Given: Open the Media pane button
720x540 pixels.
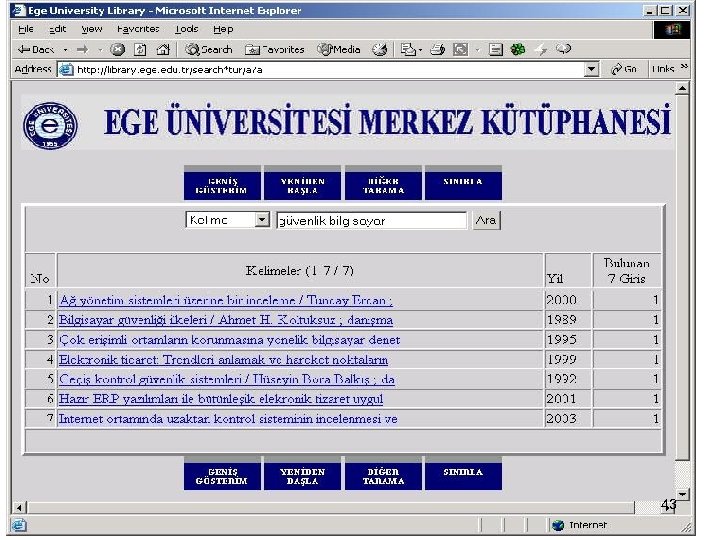Looking at the screenshot, I should (339, 49).
